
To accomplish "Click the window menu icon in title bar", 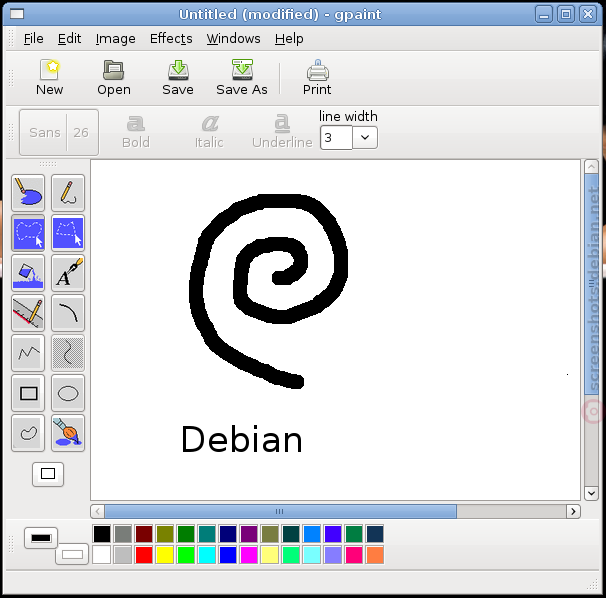I will [x=17, y=14].
